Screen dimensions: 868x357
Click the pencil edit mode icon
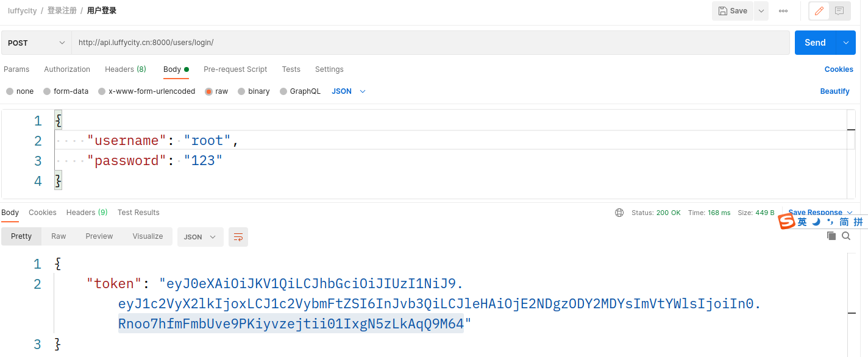click(x=819, y=11)
